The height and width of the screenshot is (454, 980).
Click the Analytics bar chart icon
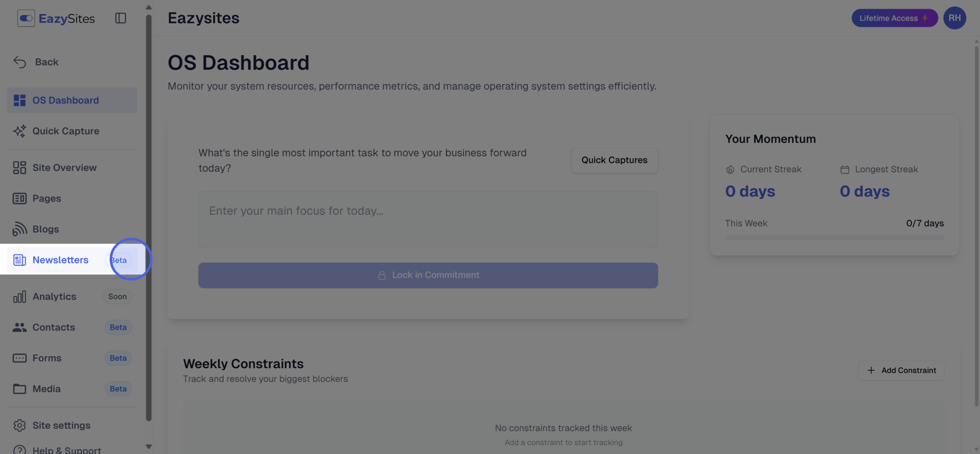point(20,297)
